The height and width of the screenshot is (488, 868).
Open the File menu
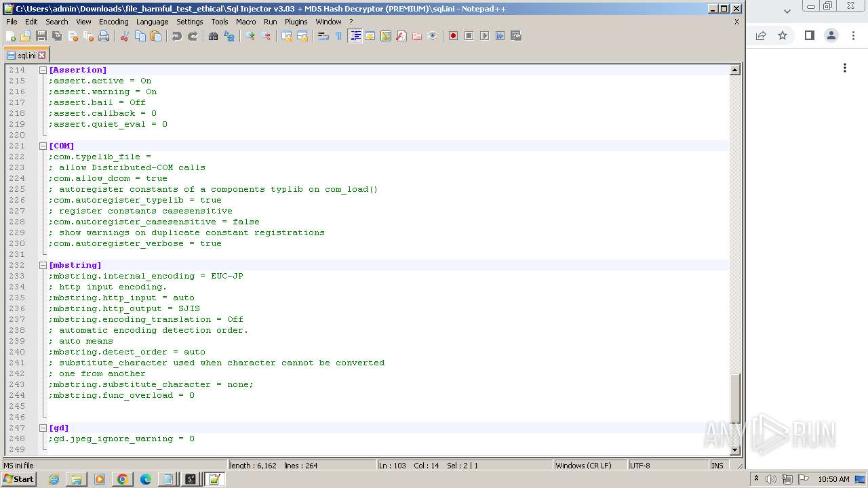click(x=12, y=22)
